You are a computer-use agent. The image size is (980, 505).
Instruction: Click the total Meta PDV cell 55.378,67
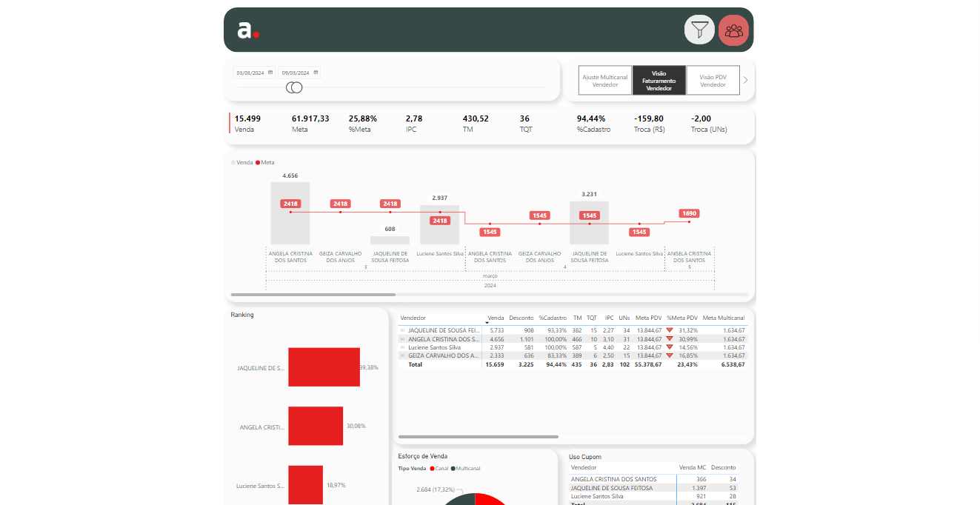649,364
